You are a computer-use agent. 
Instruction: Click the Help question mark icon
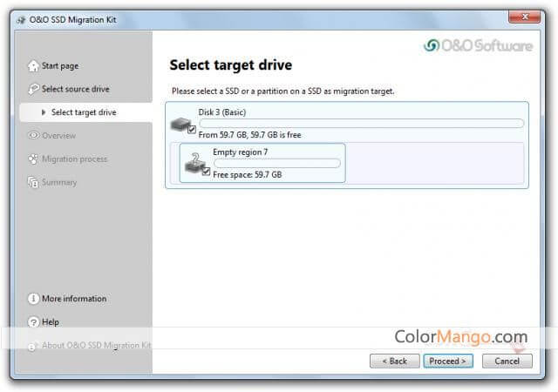click(x=33, y=322)
